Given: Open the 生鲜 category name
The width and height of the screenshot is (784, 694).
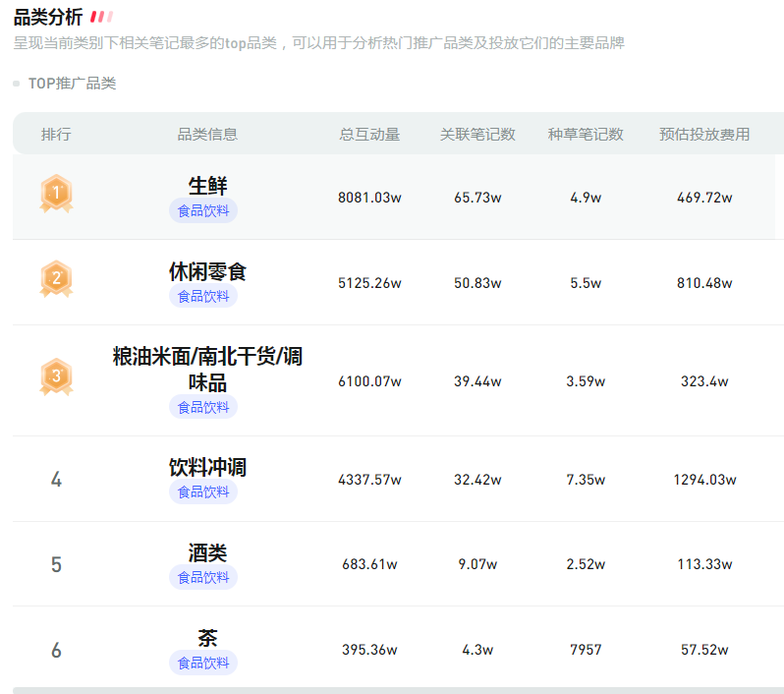Looking at the screenshot, I should (207, 185).
